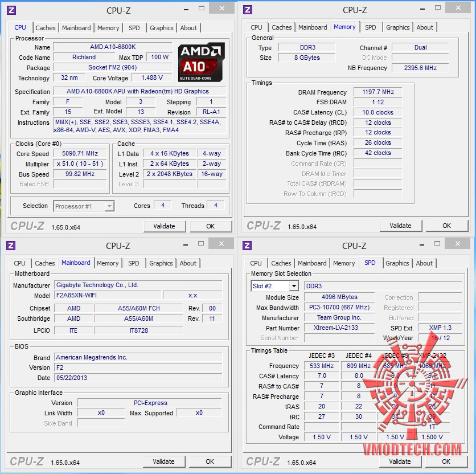Image resolution: width=476 pixels, height=474 pixels.
Task: Go to Caches tab in the Mainboard window
Action: click(44, 263)
